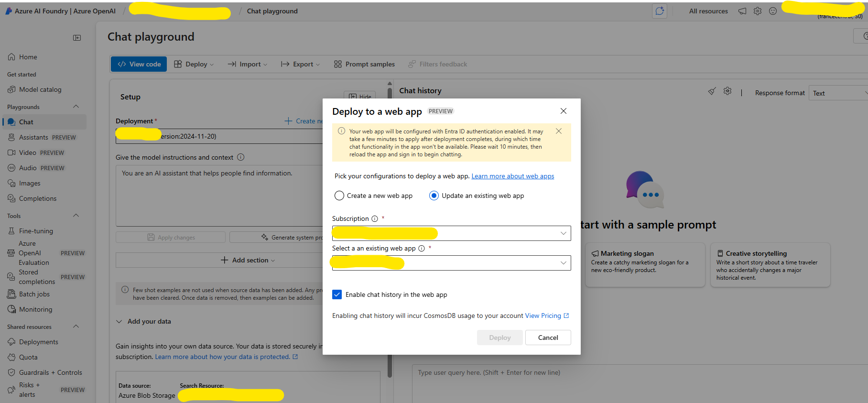Viewport: 868px width, 403px height.
Task: Click All resources in top bar
Action: tap(708, 11)
